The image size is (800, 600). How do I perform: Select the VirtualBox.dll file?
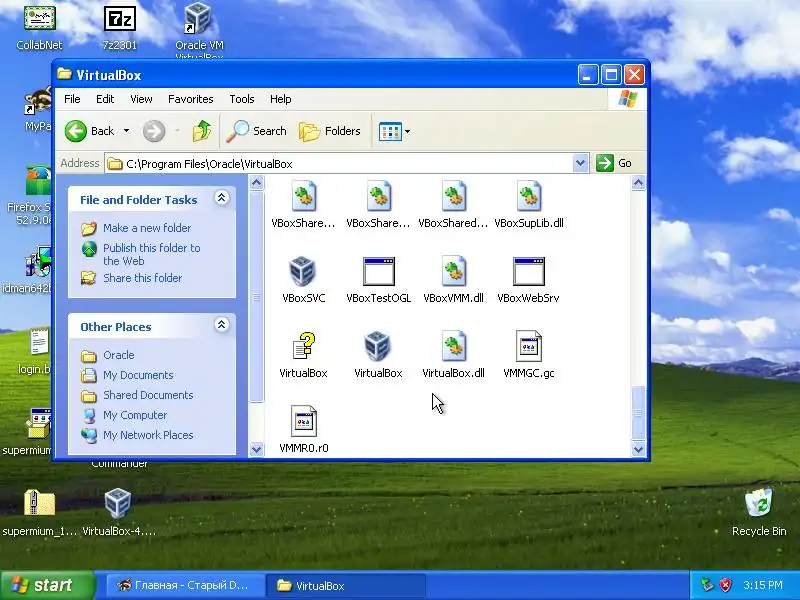[x=453, y=356]
